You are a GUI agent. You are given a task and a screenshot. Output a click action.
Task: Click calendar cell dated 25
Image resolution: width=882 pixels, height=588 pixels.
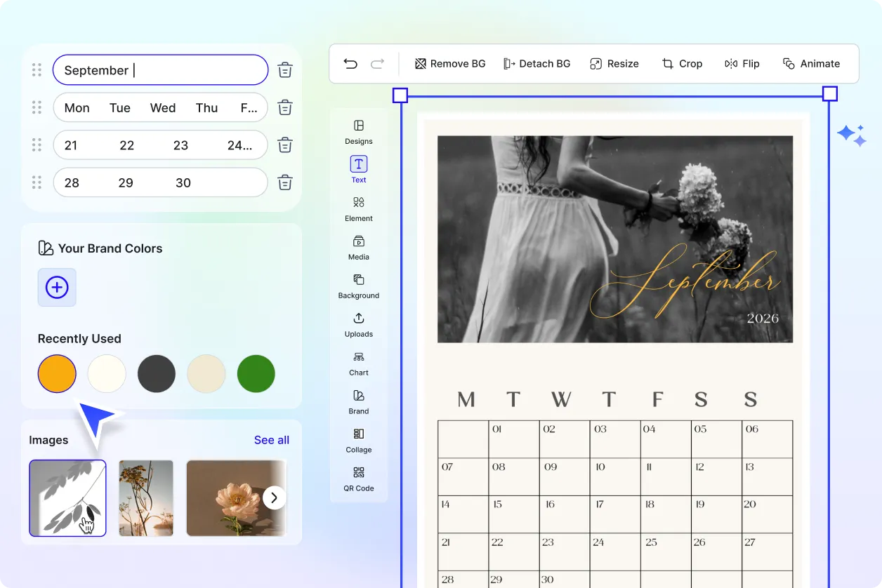point(666,552)
